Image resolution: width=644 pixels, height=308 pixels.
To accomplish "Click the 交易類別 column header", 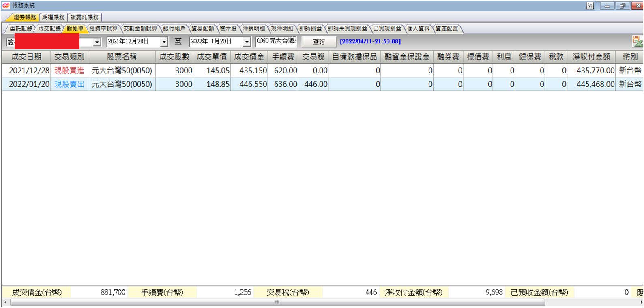I will tap(69, 57).
